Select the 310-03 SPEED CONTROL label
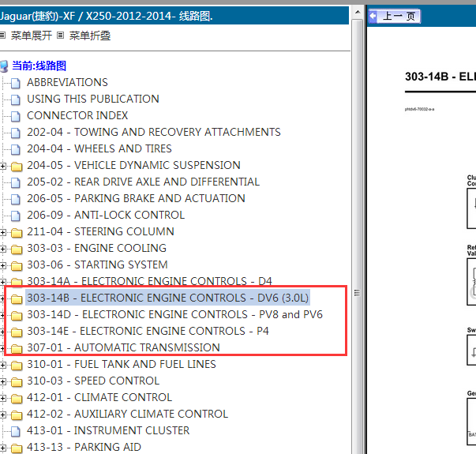Viewport: 476px width, 454px height. coord(93,381)
